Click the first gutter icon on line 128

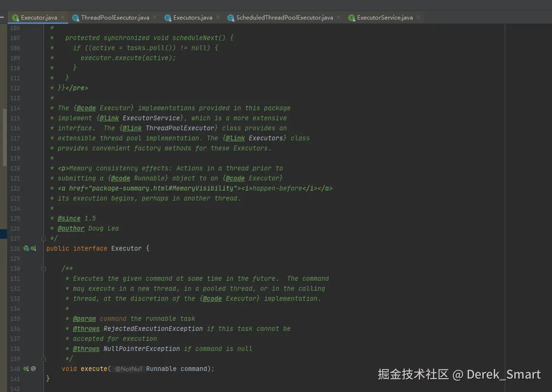[26, 248]
